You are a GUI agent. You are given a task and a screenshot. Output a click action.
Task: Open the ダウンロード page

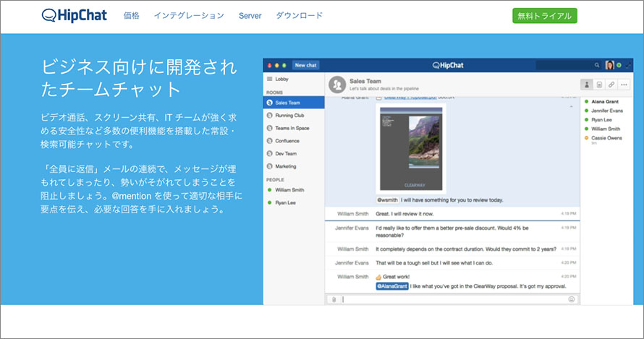(x=299, y=16)
